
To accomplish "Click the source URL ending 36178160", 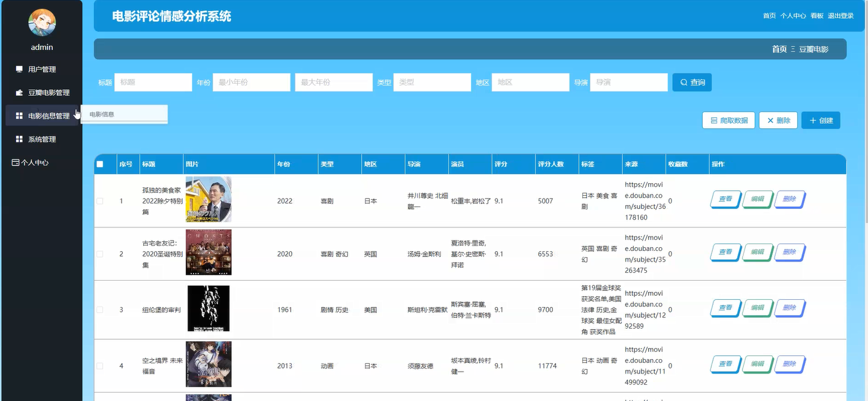I will (x=644, y=201).
